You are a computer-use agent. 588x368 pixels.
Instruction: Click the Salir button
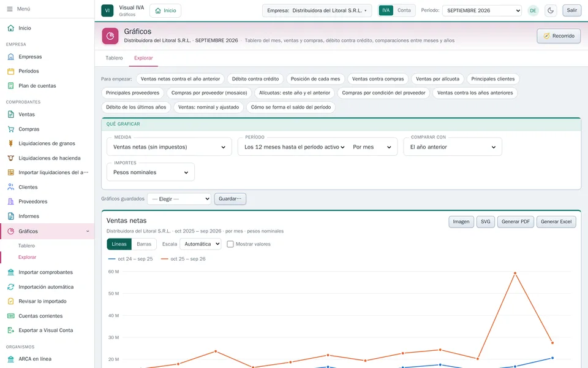pyautogui.click(x=571, y=10)
